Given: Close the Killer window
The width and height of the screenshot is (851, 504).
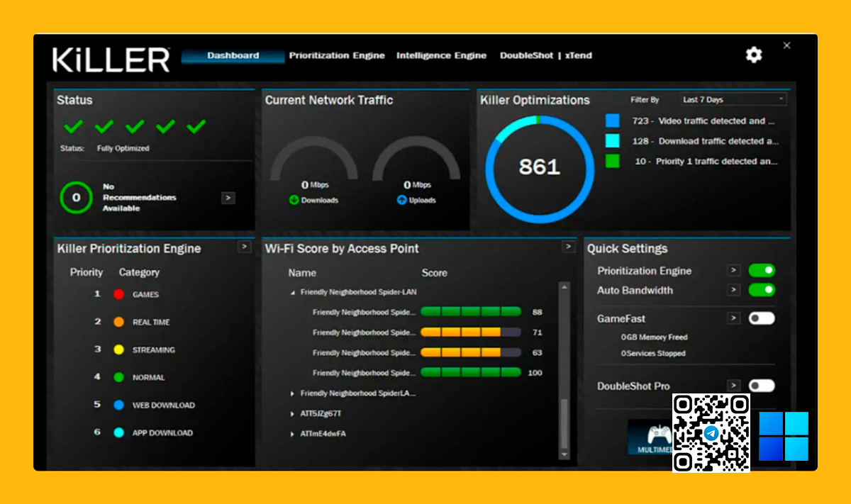Looking at the screenshot, I should (786, 45).
